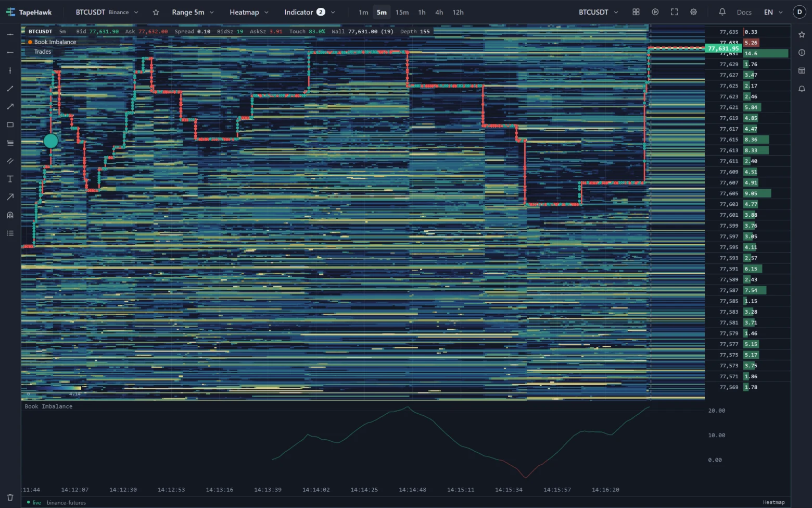Click the 77,631.95 current price label

point(724,48)
